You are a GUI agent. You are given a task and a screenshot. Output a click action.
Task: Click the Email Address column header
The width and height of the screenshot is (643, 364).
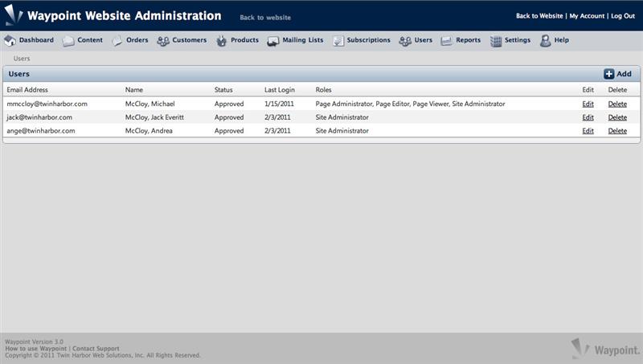pos(27,90)
